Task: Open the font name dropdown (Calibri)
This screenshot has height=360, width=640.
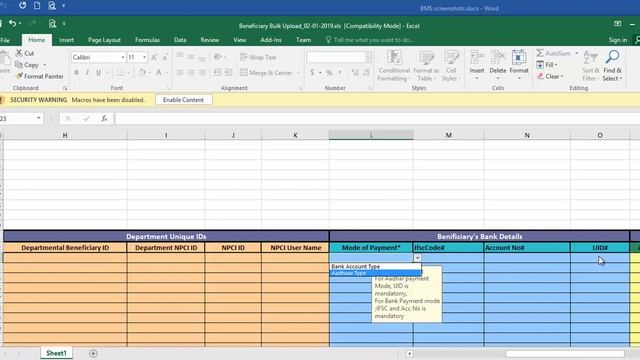Action: (123, 57)
